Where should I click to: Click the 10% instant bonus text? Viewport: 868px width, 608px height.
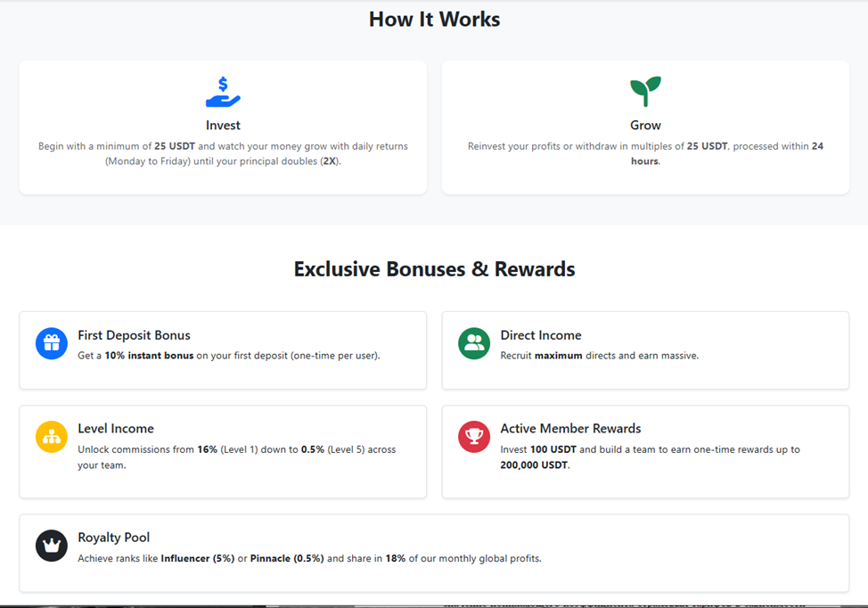pos(149,356)
